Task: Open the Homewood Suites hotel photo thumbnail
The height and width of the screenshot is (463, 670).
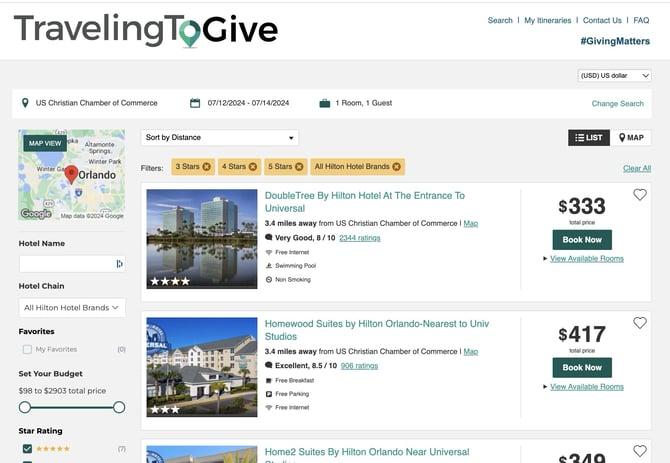Action: [x=202, y=367]
